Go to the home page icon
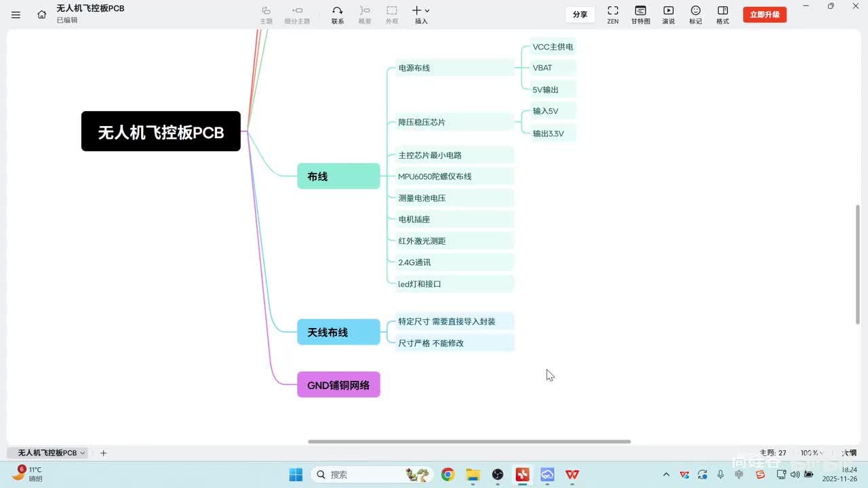 point(42,14)
